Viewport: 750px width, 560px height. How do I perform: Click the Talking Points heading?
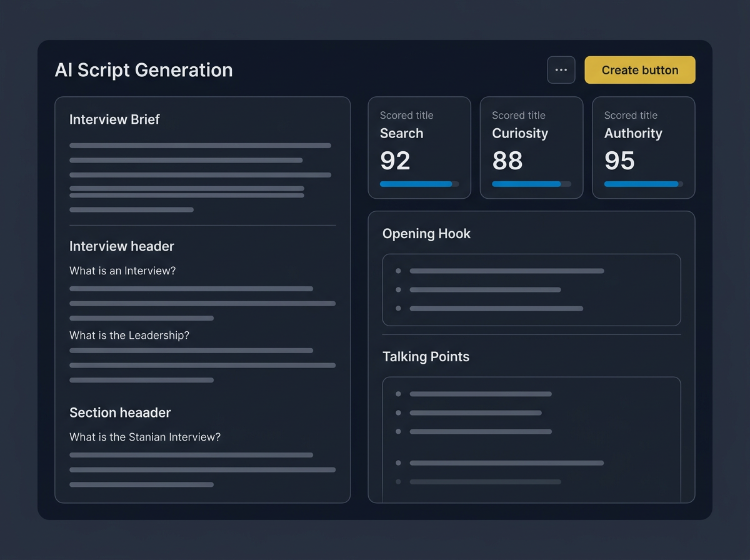point(426,357)
